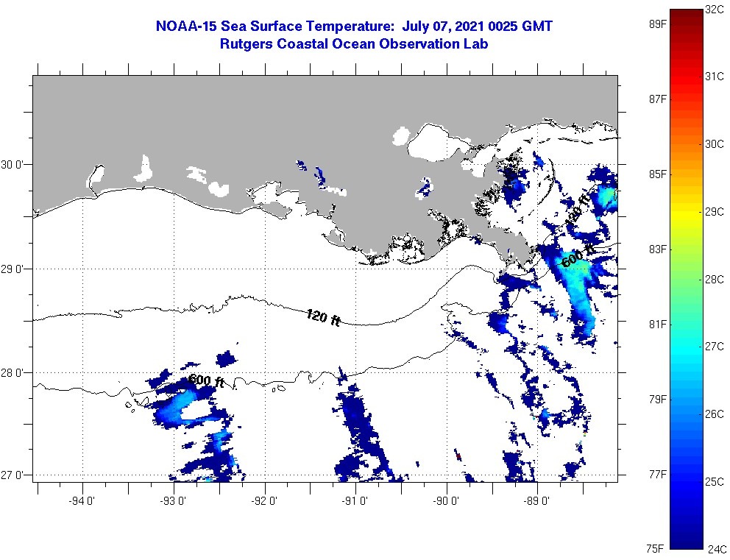Click the 27C colorbar label
The height and width of the screenshot is (560, 730).
714,347
